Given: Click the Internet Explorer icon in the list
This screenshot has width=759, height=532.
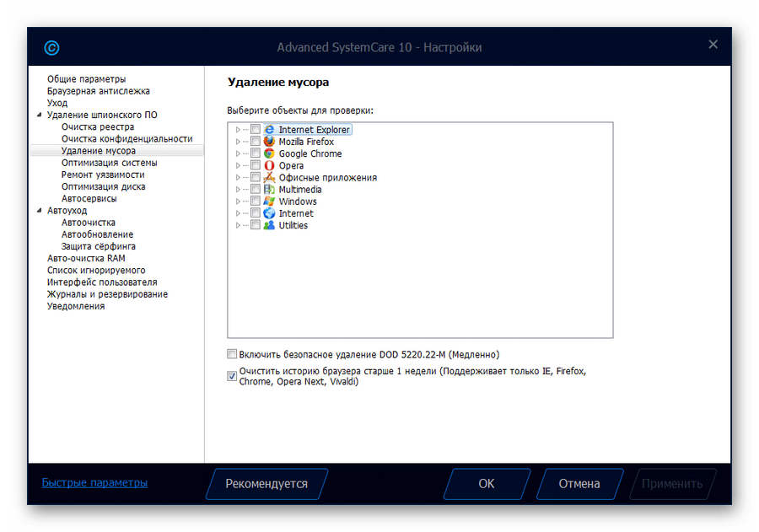Looking at the screenshot, I should click(270, 130).
